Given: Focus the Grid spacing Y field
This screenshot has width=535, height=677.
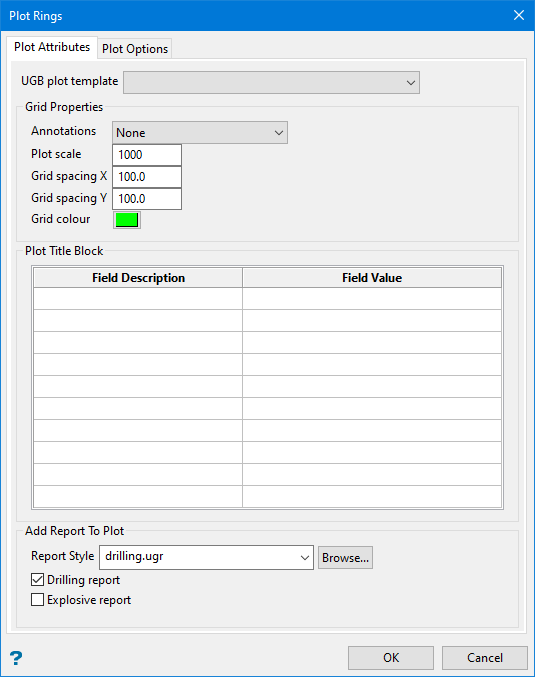Looking at the screenshot, I should [x=147, y=199].
